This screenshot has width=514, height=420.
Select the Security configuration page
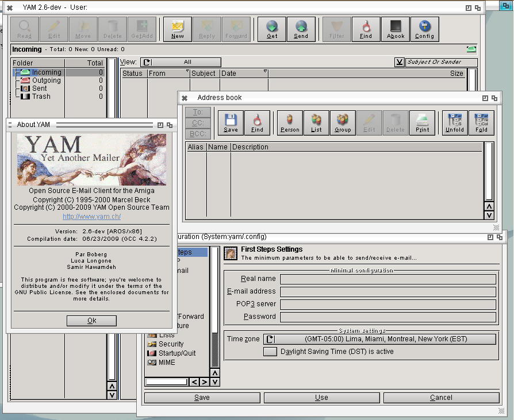pos(171,344)
